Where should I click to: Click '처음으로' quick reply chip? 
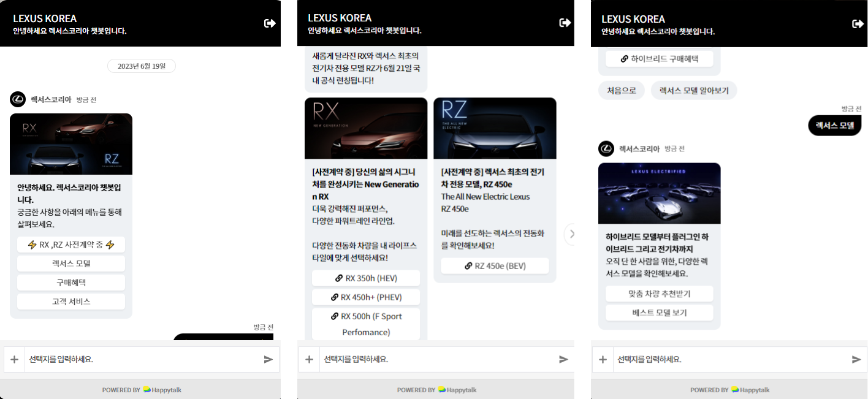coord(622,90)
